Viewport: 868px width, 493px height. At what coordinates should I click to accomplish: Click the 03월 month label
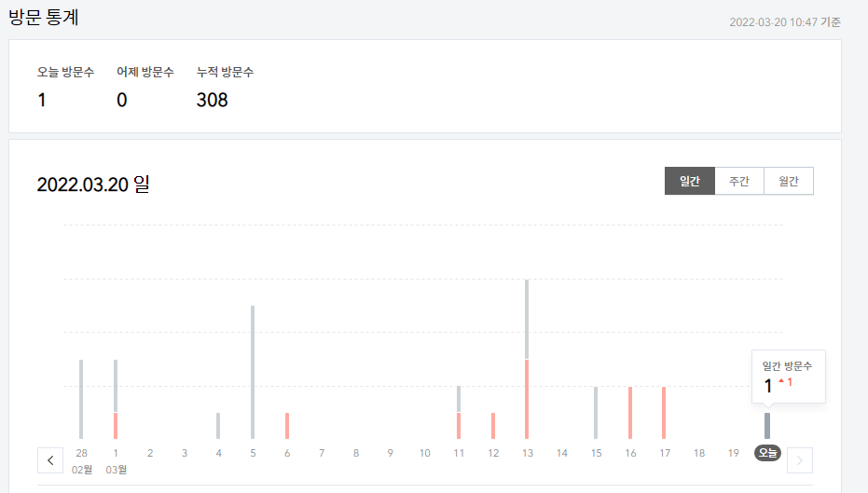click(x=117, y=470)
